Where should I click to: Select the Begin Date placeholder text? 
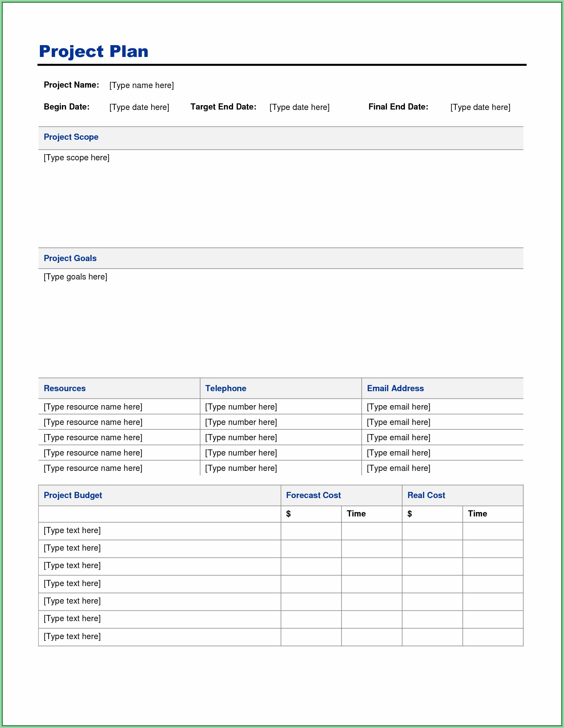[x=139, y=107]
